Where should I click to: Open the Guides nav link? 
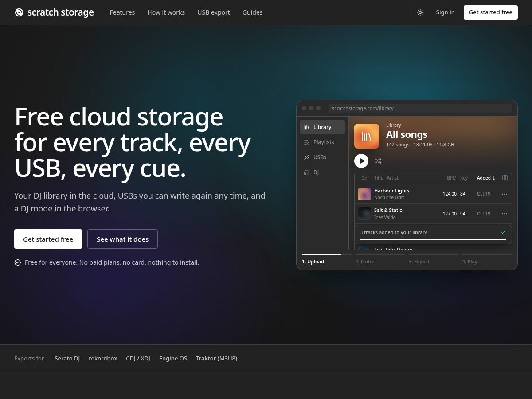(253, 12)
